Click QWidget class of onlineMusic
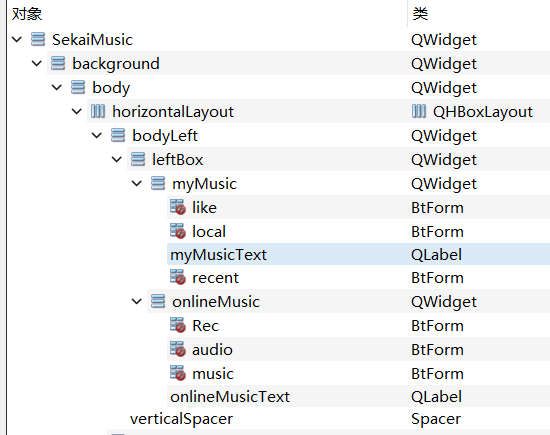Screen dimensions: 550x435 click(444, 302)
